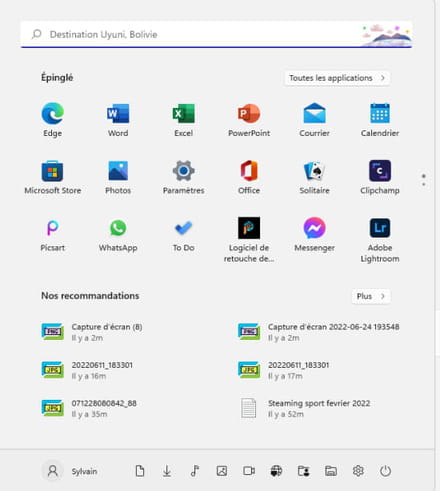Open Adobe Lightroom
Image resolution: width=440 pixels, height=491 pixels.
tap(380, 240)
